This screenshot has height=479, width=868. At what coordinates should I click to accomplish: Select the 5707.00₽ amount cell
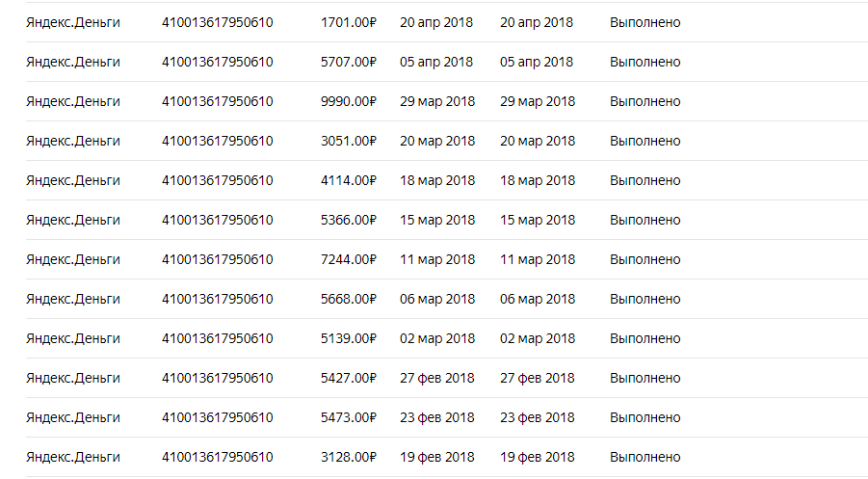click(x=348, y=62)
